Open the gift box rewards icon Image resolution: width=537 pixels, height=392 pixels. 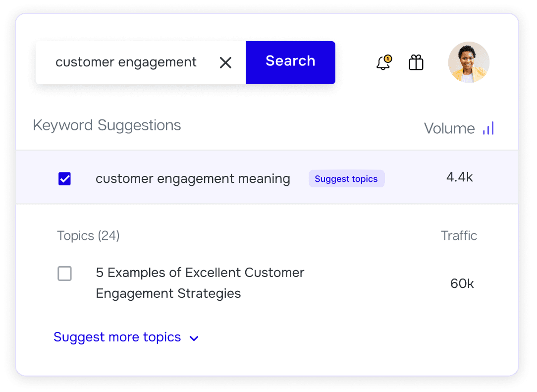(x=416, y=63)
